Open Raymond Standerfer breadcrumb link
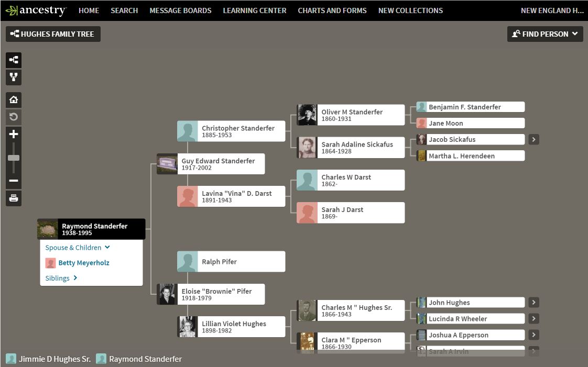This screenshot has width=588, height=367. pos(145,359)
